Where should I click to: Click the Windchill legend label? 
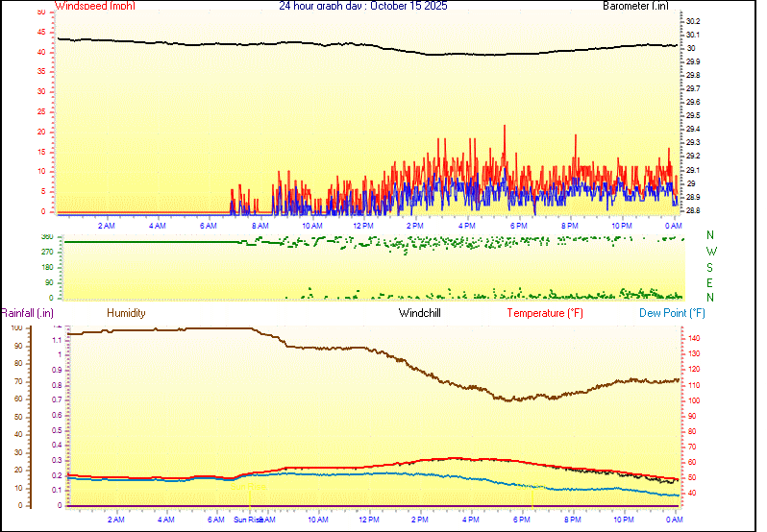coord(420,313)
